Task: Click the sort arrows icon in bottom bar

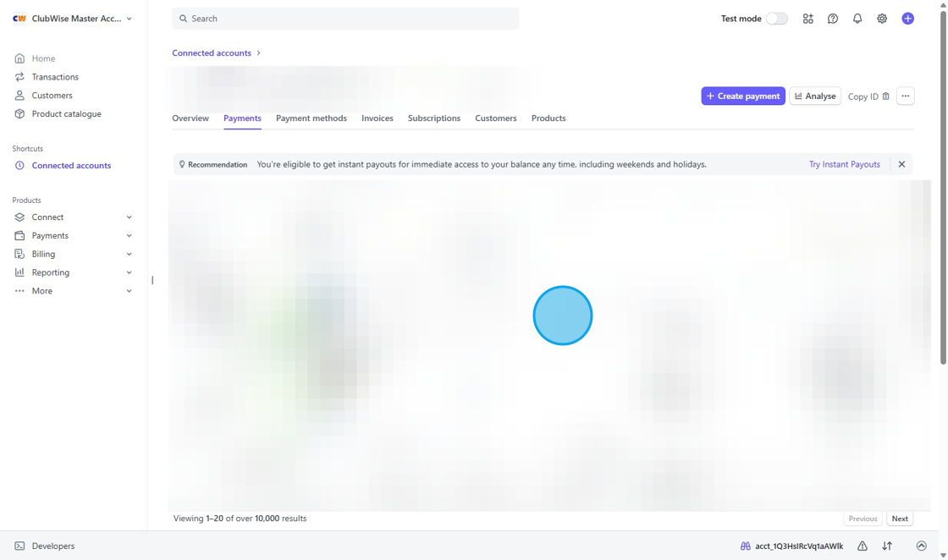Action: tap(886, 546)
